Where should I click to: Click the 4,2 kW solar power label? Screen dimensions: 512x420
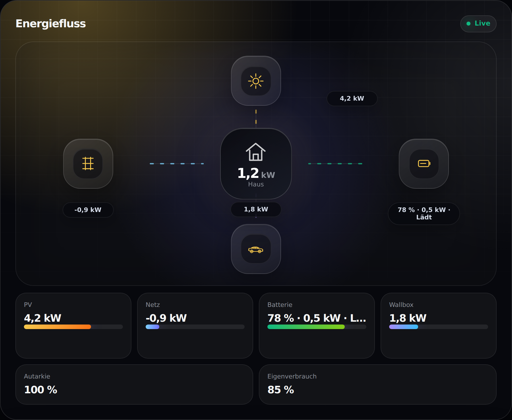352,99
